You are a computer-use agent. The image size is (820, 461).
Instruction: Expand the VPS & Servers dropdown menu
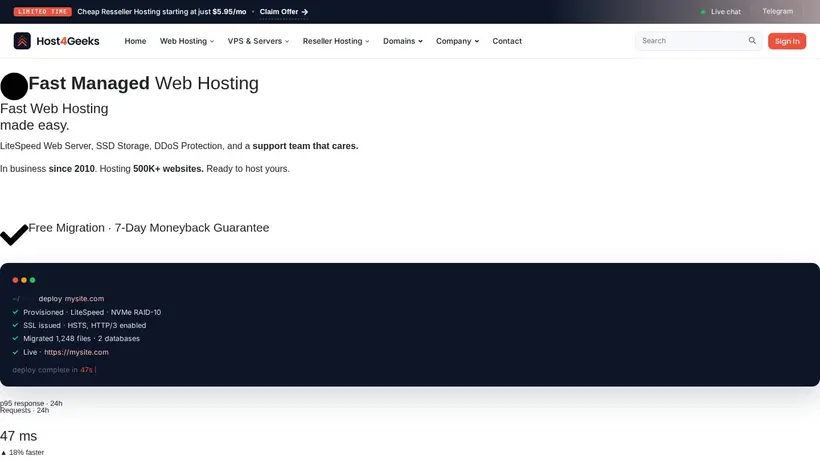[258, 41]
